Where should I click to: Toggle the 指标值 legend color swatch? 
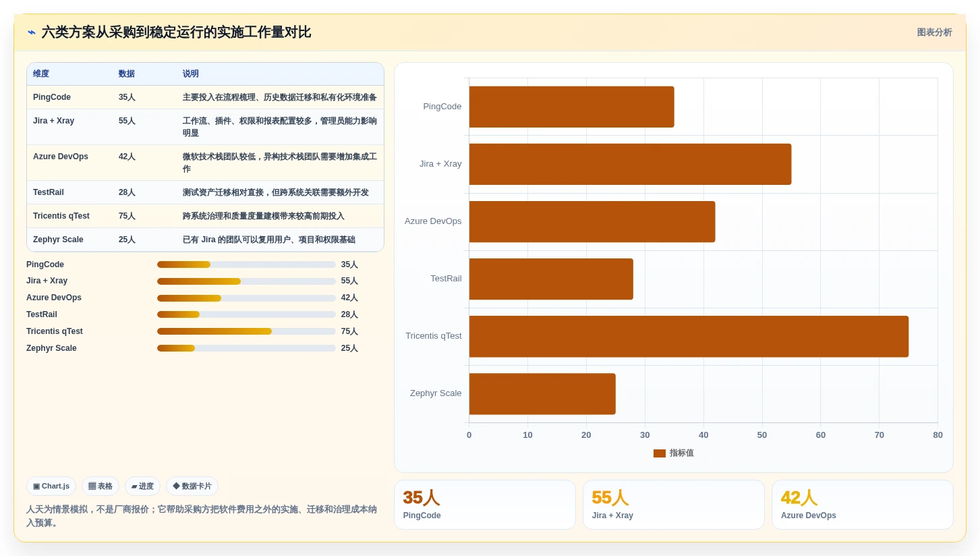point(660,453)
